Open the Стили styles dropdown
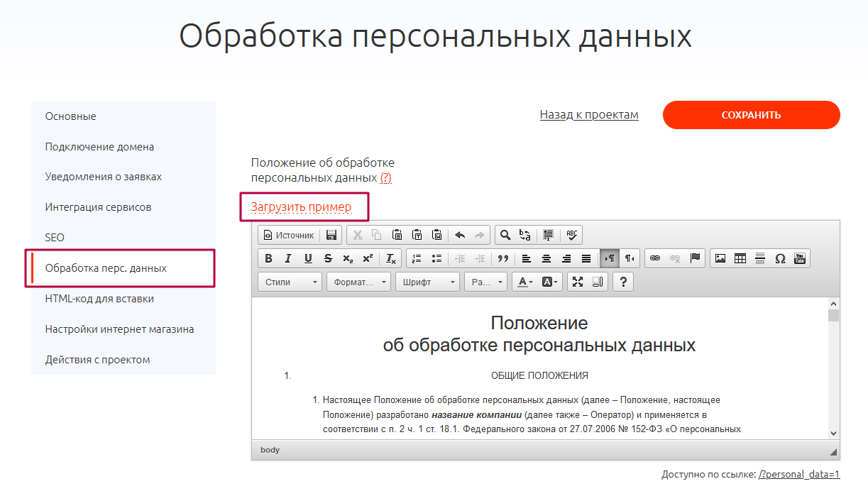This screenshot has width=868, height=496. click(290, 282)
